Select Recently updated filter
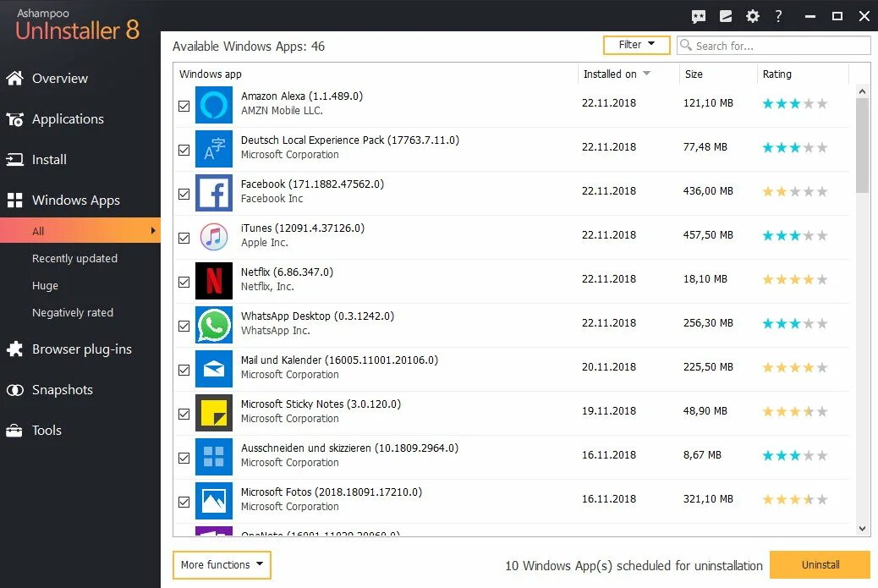878x588 pixels. [x=74, y=258]
